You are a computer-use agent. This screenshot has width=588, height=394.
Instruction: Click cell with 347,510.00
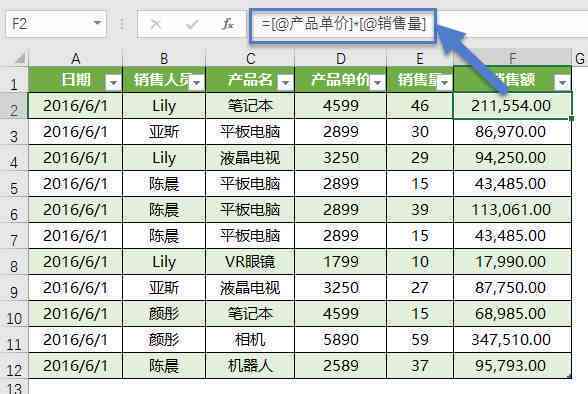(x=512, y=340)
